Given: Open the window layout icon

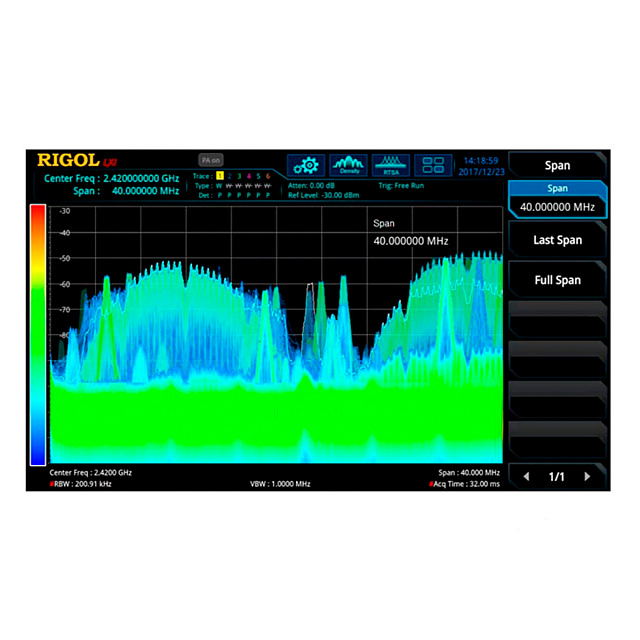Looking at the screenshot, I should [433, 165].
